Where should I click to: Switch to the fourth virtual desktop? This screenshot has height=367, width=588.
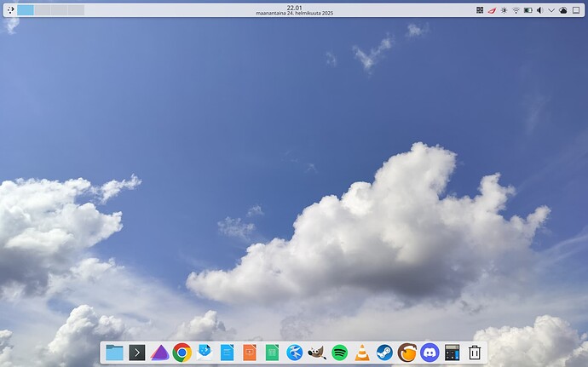coord(76,10)
